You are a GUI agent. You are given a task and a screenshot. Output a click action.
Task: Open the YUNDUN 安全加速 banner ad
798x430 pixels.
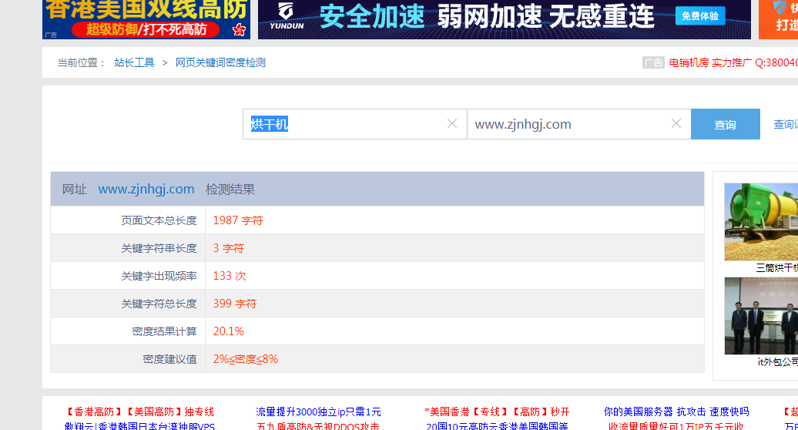pyautogui.click(x=504, y=19)
